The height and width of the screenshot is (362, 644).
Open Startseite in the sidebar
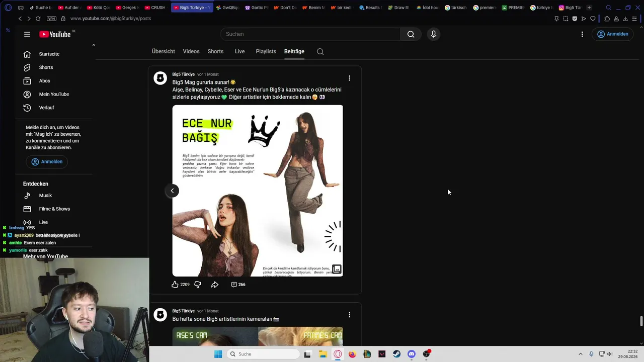[49, 54]
